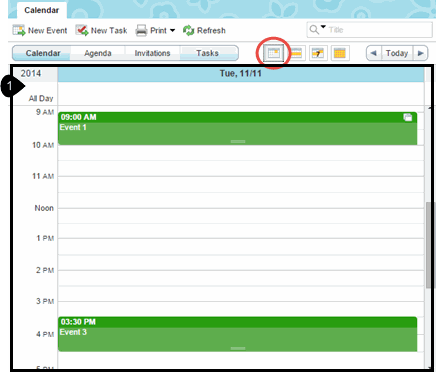The width and height of the screenshot is (436, 372).
Task: Open Event 3 at 03:30 PM
Action: click(237, 334)
